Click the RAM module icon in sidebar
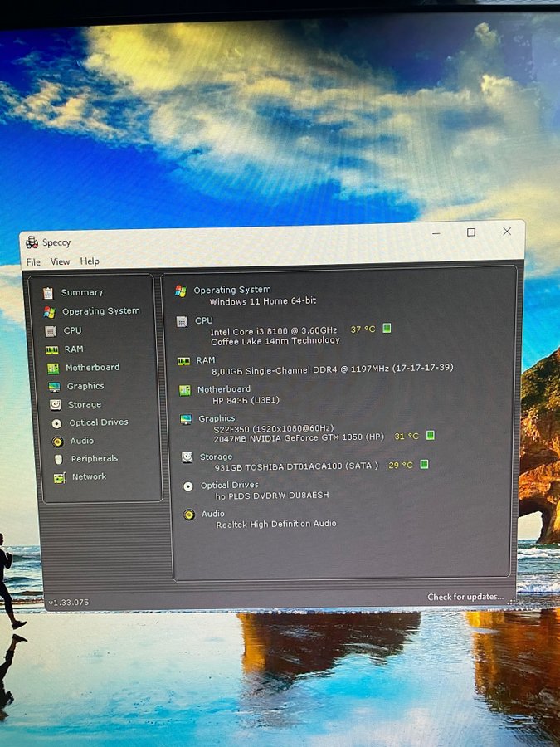The image size is (560, 747). [52, 349]
